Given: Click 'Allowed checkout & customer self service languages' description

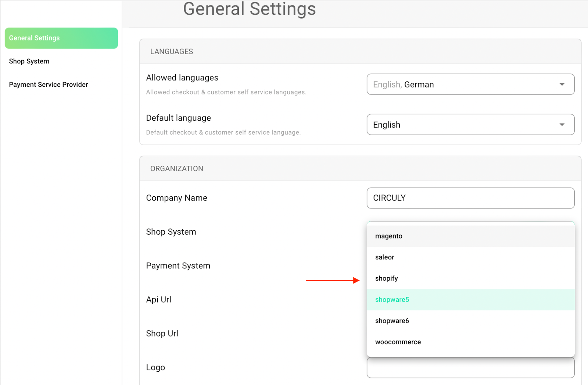Looking at the screenshot, I should pyautogui.click(x=226, y=92).
